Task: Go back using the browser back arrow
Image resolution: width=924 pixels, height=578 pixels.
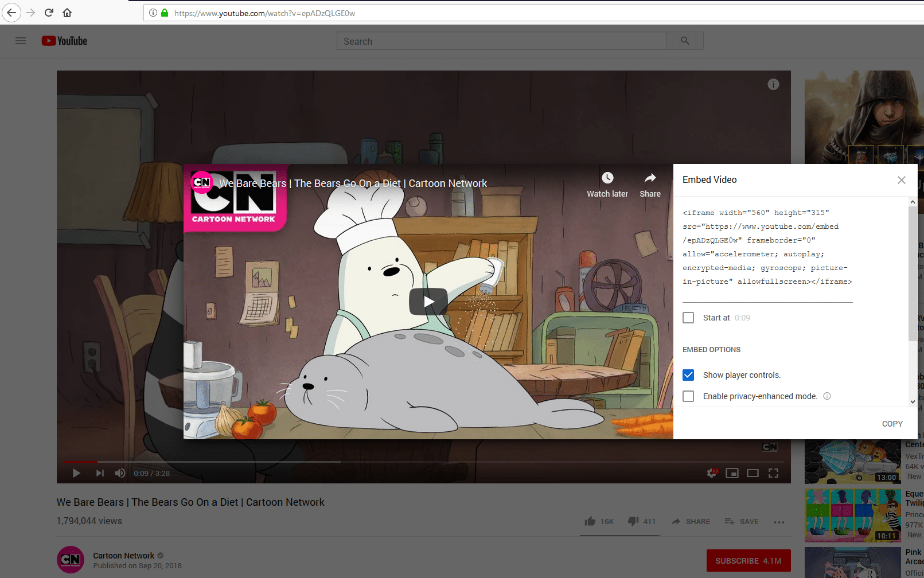Action: click(x=11, y=12)
